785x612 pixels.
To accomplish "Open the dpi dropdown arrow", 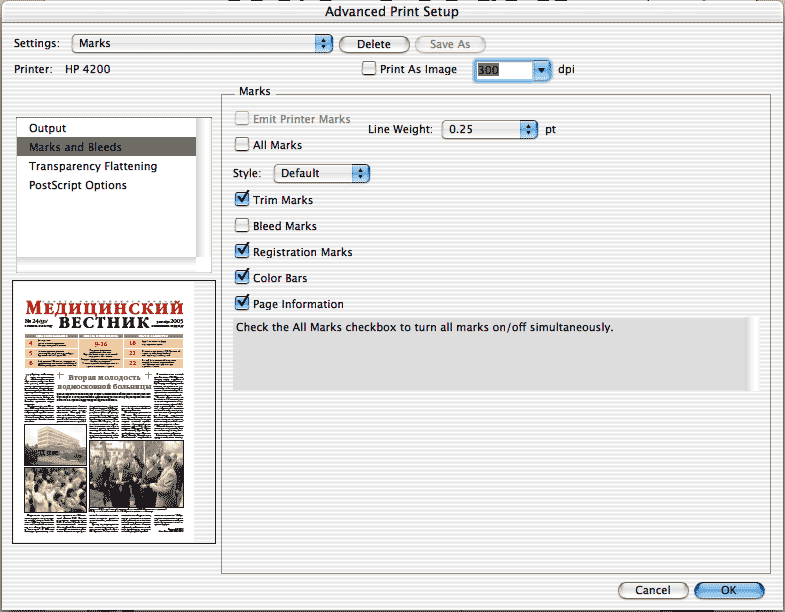I will [x=541, y=70].
